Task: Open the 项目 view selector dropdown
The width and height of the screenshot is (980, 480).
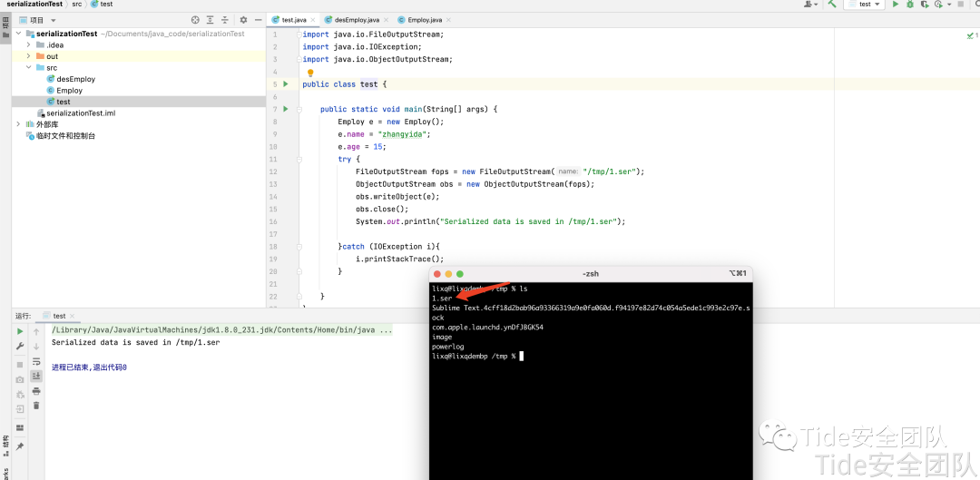Action: pyautogui.click(x=36, y=20)
